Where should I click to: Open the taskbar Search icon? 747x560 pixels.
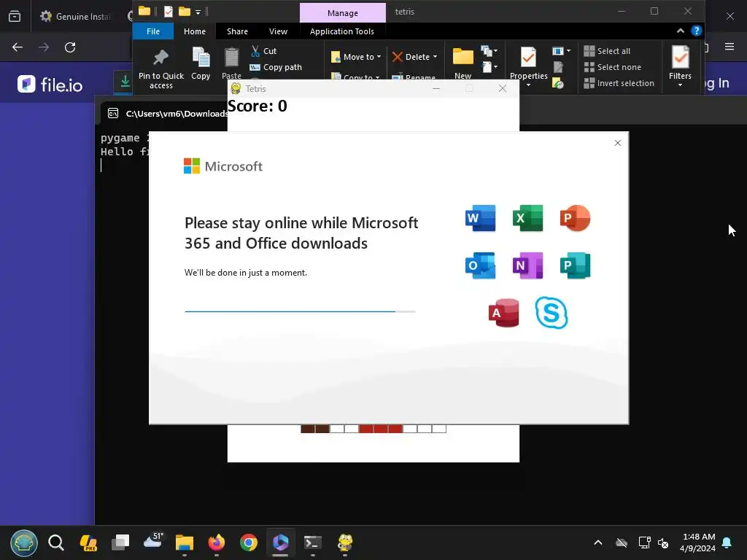56,542
